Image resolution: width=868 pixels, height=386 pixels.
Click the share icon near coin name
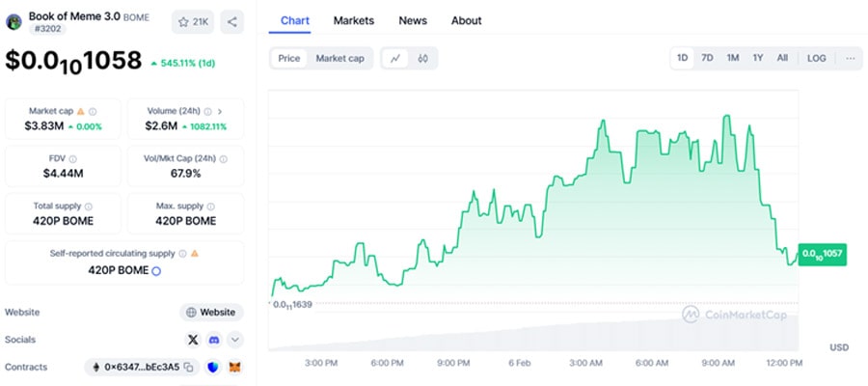click(x=232, y=21)
